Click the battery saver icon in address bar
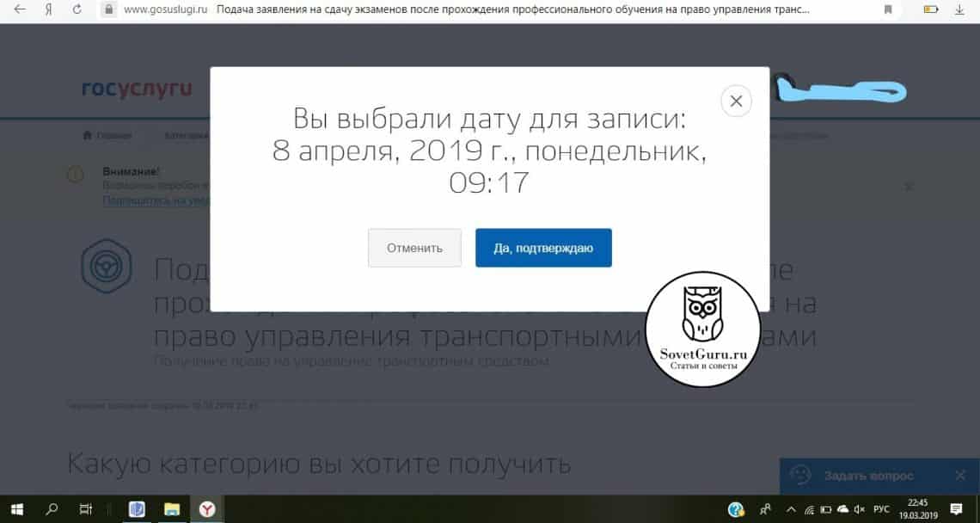Image resolution: width=980 pixels, height=523 pixels. [x=931, y=10]
